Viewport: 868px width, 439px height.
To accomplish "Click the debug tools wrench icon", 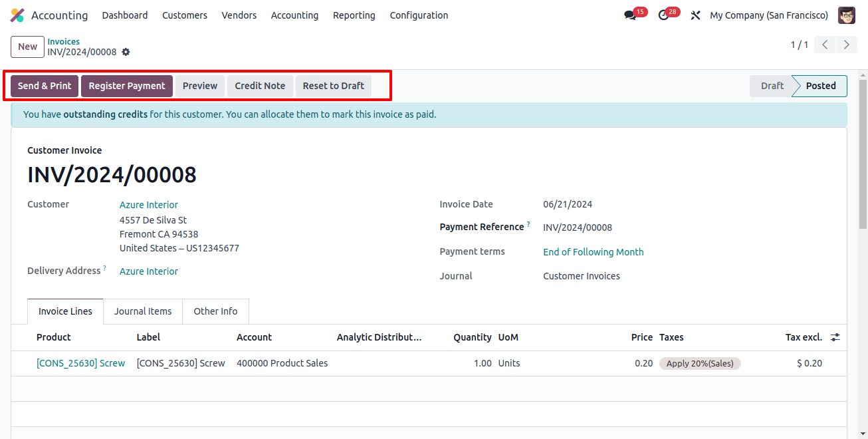I will [x=695, y=15].
